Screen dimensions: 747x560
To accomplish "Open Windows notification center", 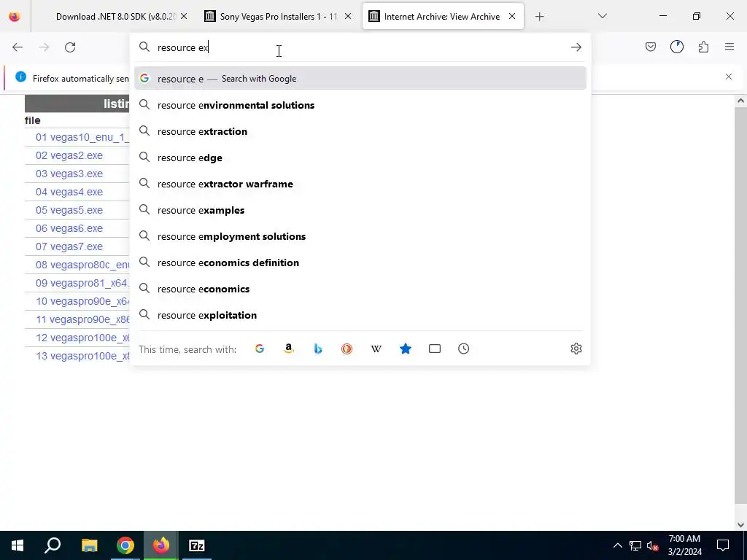I will coord(723,545).
